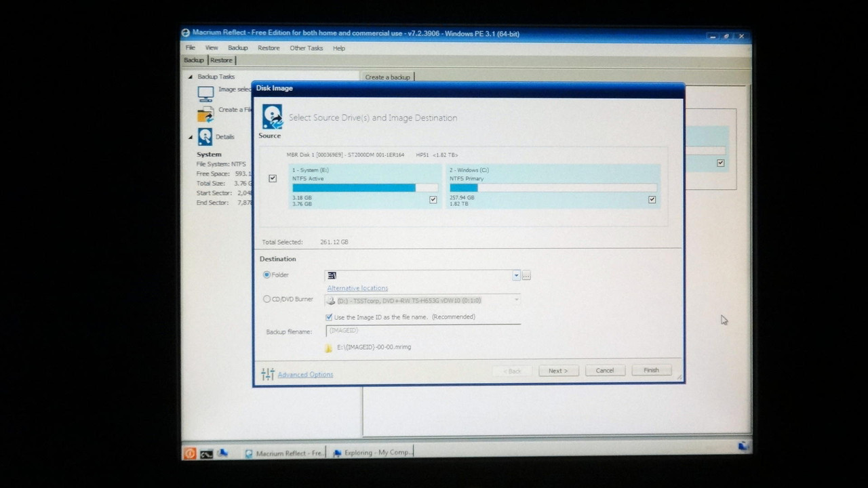
Task: Select the Create a backup tab
Action: coord(387,77)
